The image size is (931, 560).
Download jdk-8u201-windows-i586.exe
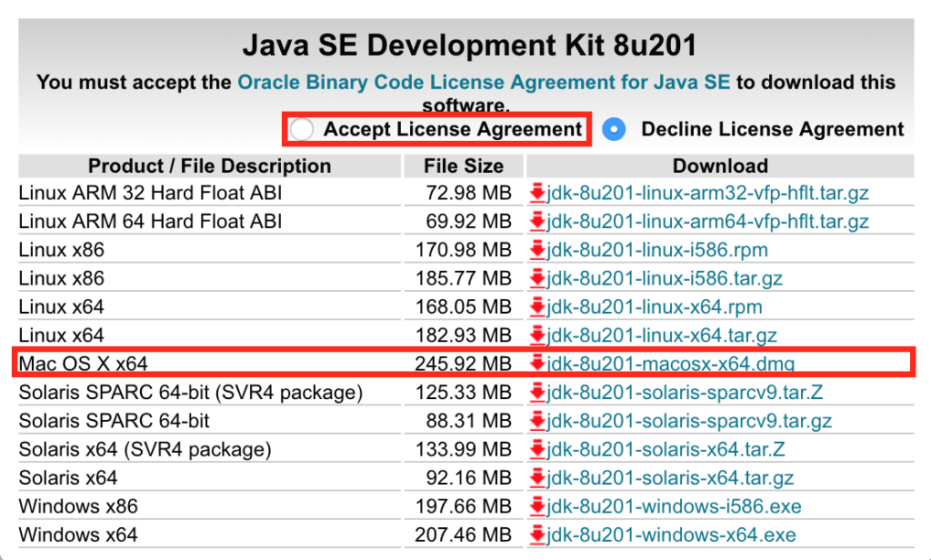coord(674,506)
